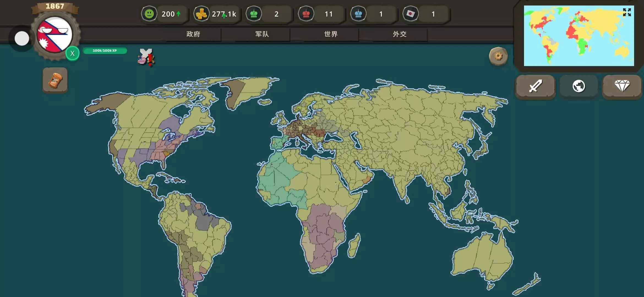
Task: Expand the minimap to fullscreen
Action: click(x=627, y=12)
